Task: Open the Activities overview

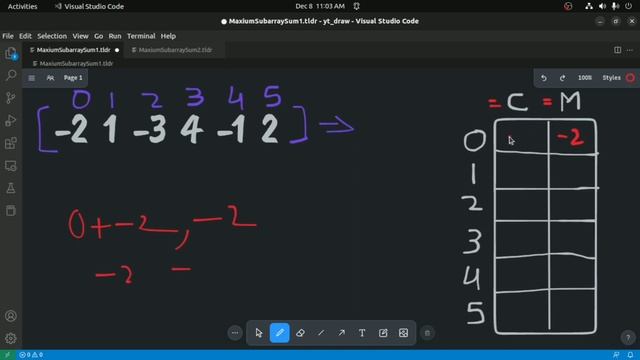Action: click(22, 6)
